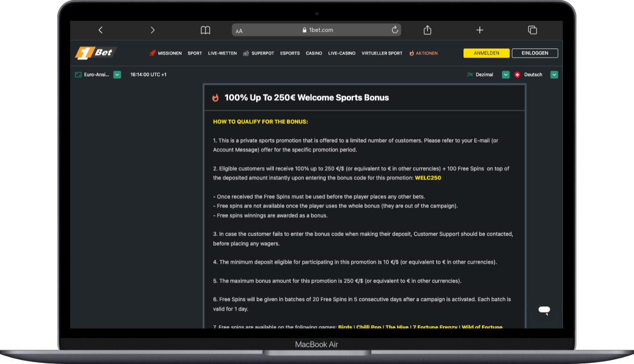Screen dimensions: 634x364
Task: Open a new tab with plus icon
Action: (480, 30)
